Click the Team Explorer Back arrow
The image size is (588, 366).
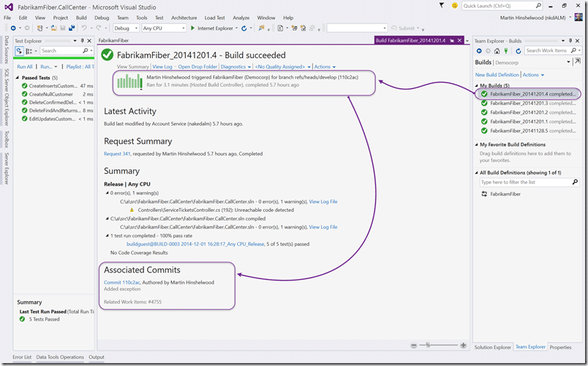[x=479, y=51]
